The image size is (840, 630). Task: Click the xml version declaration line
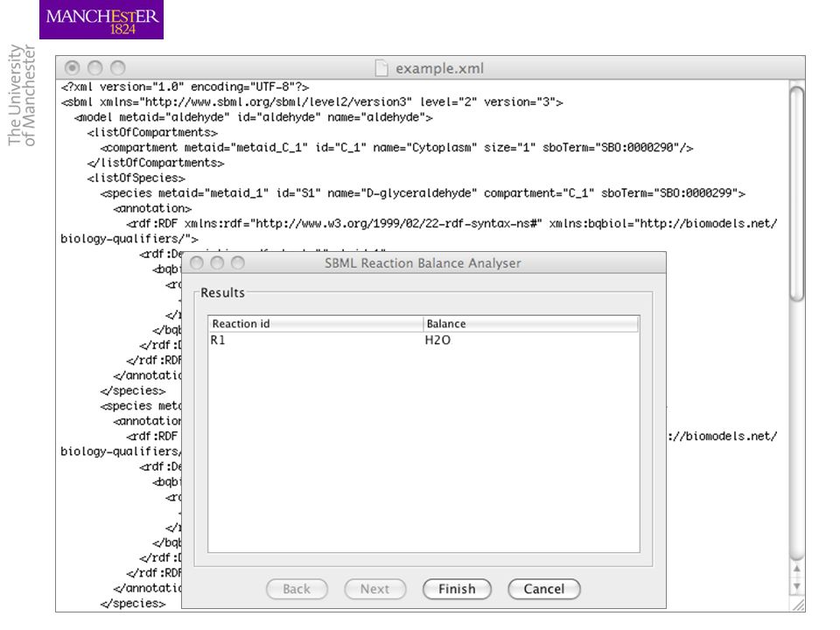click(185, 87)
